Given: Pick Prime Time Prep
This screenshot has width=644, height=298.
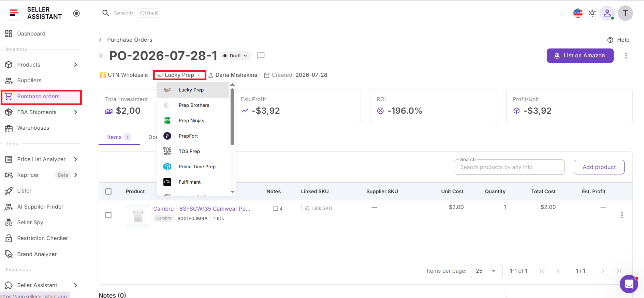Looking at the screenshot, I should coord(193,167).
